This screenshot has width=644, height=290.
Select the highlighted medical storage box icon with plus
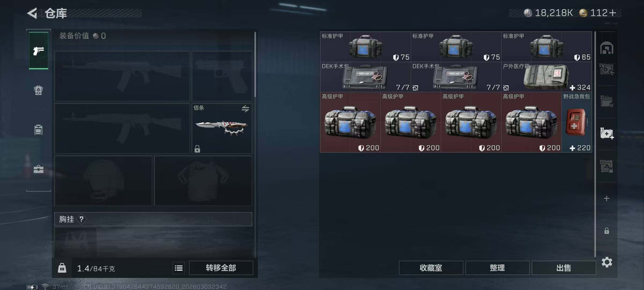[607, 133]
